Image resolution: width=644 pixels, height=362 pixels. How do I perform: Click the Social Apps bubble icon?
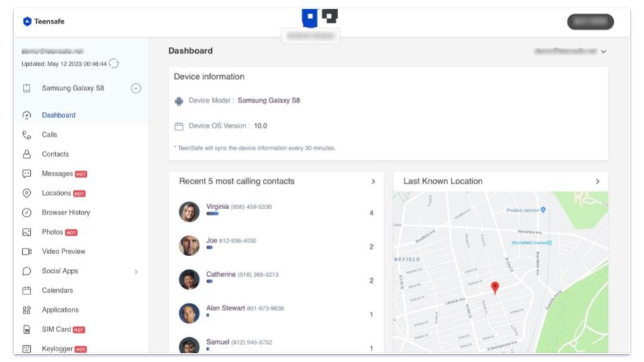pos(27,271)
